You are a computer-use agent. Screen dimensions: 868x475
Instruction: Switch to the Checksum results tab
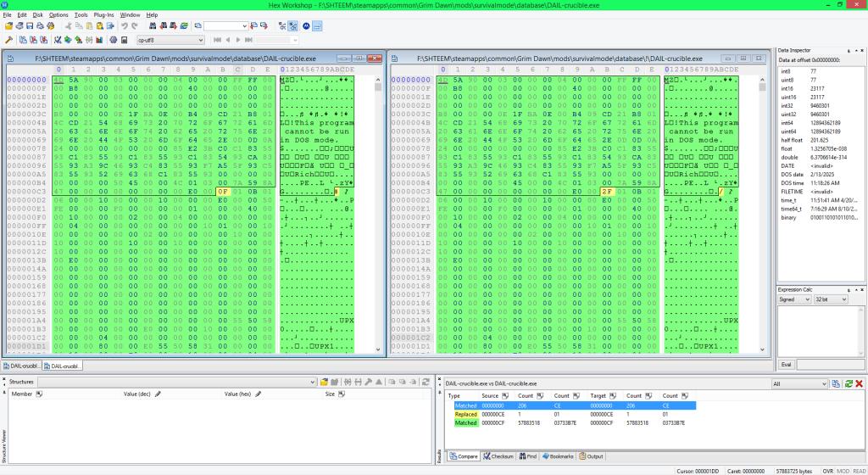(499, 455)
